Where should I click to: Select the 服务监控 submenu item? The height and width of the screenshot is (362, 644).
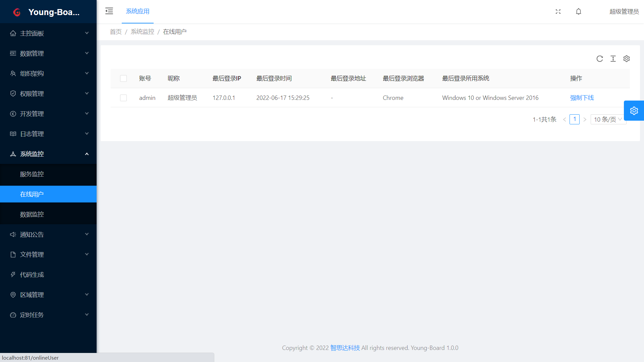point(32,174)
